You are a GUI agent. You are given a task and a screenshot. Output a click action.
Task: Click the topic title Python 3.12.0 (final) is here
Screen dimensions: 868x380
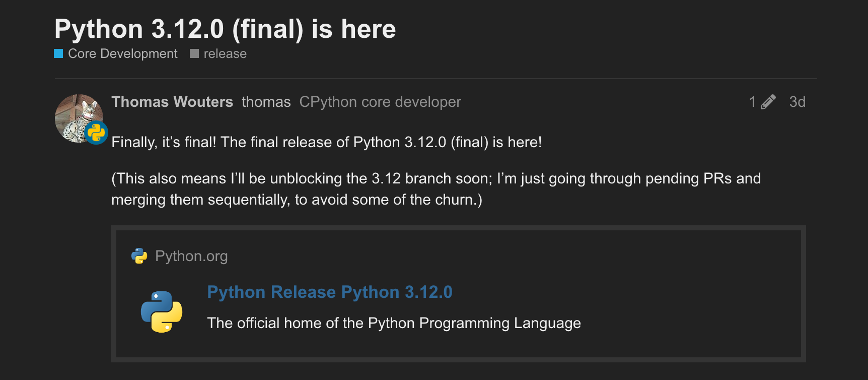(x=225, y=29)
